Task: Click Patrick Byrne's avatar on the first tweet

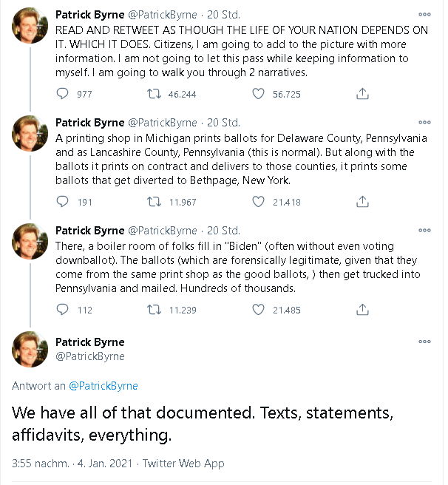Action: point(31,26)
